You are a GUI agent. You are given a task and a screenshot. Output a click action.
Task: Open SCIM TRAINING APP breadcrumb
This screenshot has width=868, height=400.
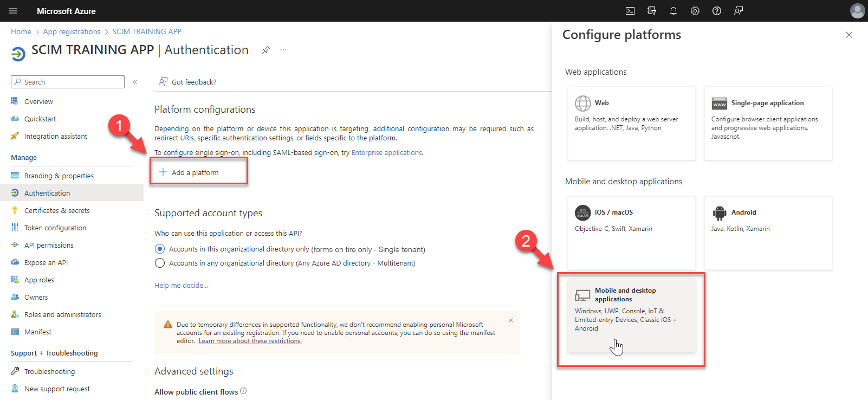[x=147, y=31]
